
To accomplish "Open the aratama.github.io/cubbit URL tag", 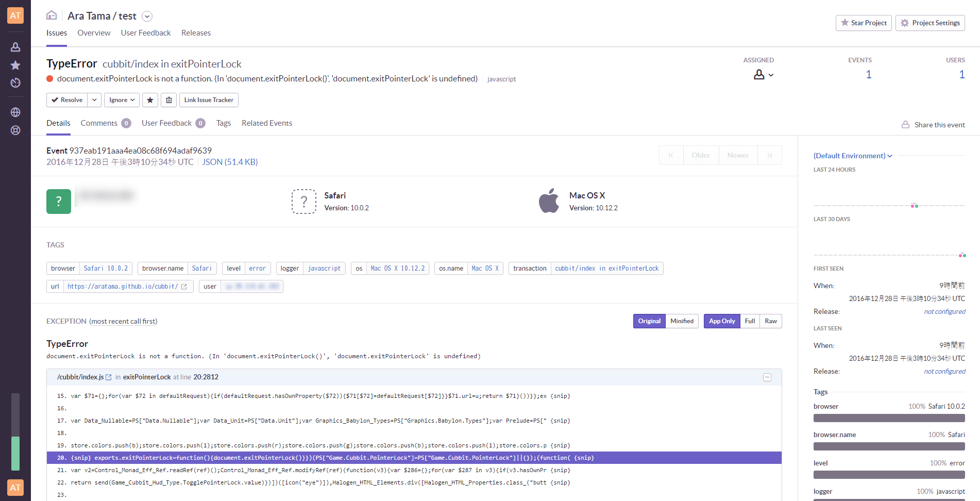I will click(123, 287).
